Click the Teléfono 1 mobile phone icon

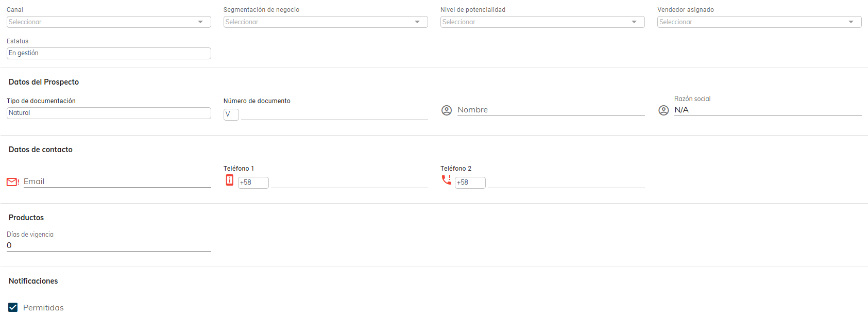click(230, 180)
